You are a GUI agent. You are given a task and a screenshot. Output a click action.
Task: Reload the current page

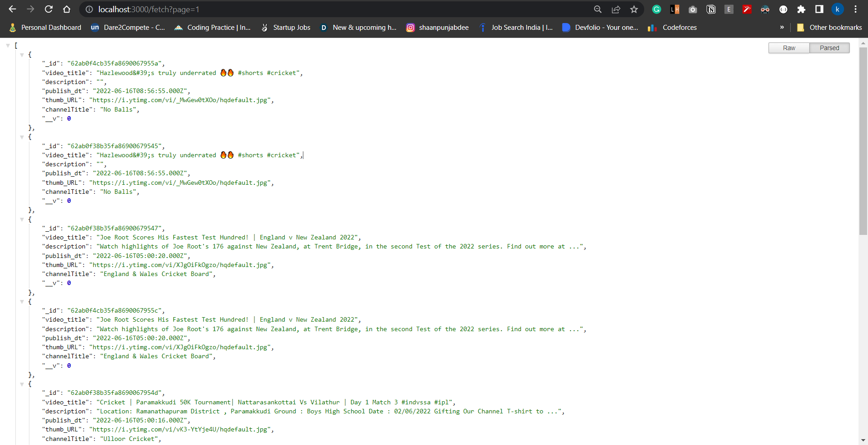[x=49, y=9]
